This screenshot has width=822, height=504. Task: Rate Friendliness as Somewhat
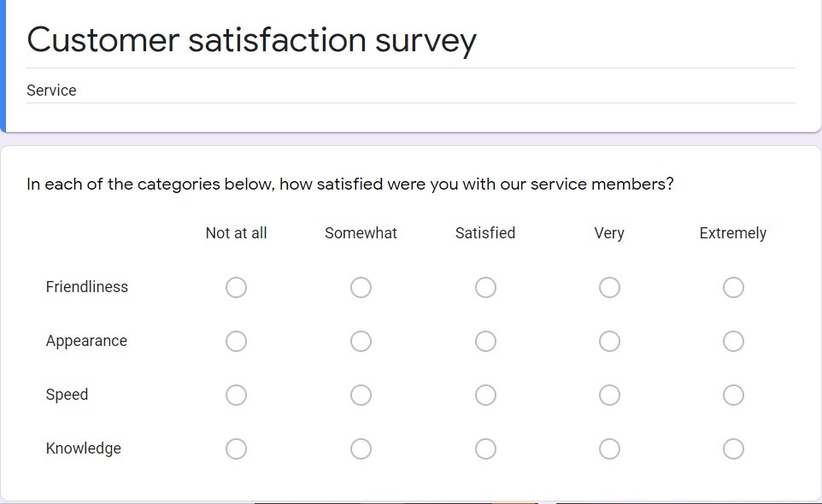(361, 288)
